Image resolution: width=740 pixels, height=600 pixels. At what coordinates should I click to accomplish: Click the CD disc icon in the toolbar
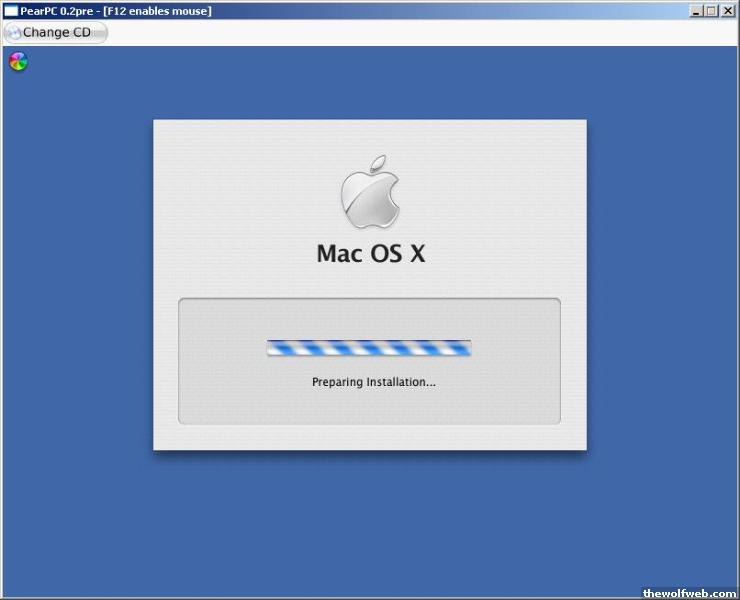13,32
